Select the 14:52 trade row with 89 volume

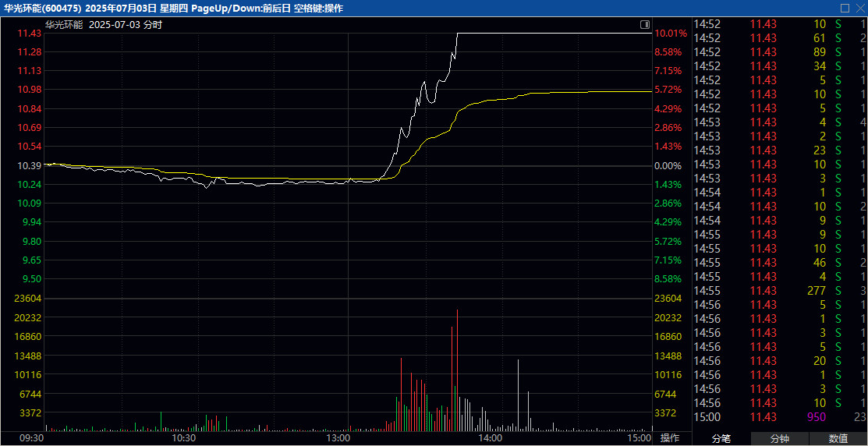coord(780,52)
